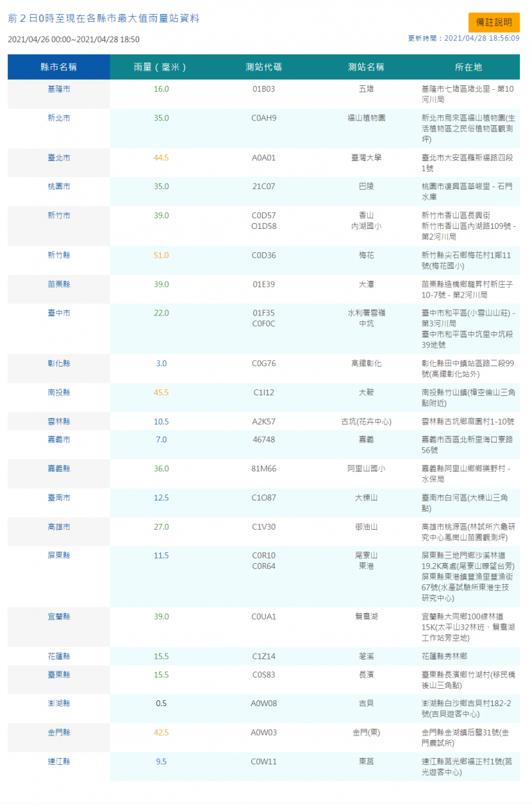Click station code C0AH9
532x808 pixels.
[264, 118]
